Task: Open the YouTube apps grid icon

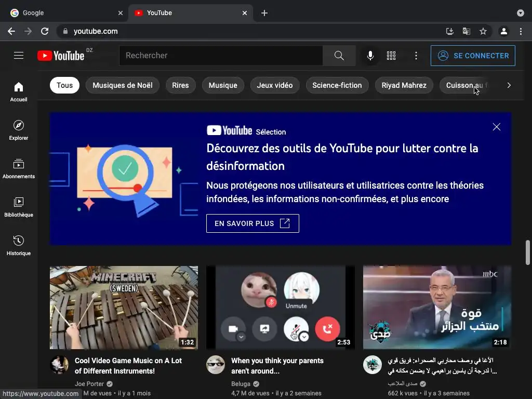Action: (391, 56)
